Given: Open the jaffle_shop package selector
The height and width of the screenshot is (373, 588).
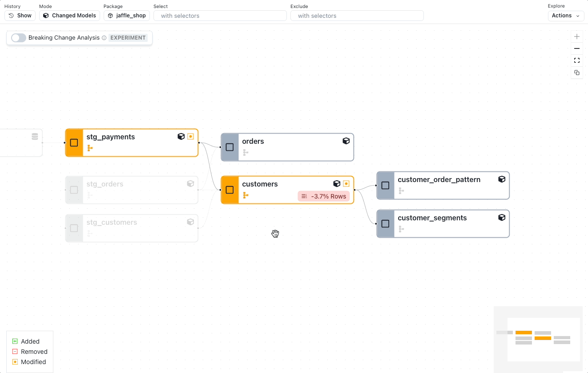Looking at the screenshot, I should pos(126,16).
